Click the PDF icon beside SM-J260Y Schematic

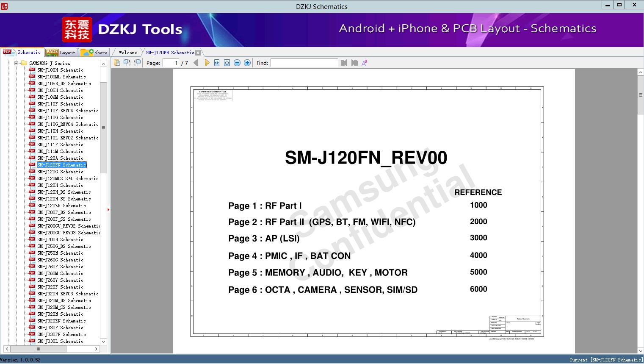pos(32,280)
